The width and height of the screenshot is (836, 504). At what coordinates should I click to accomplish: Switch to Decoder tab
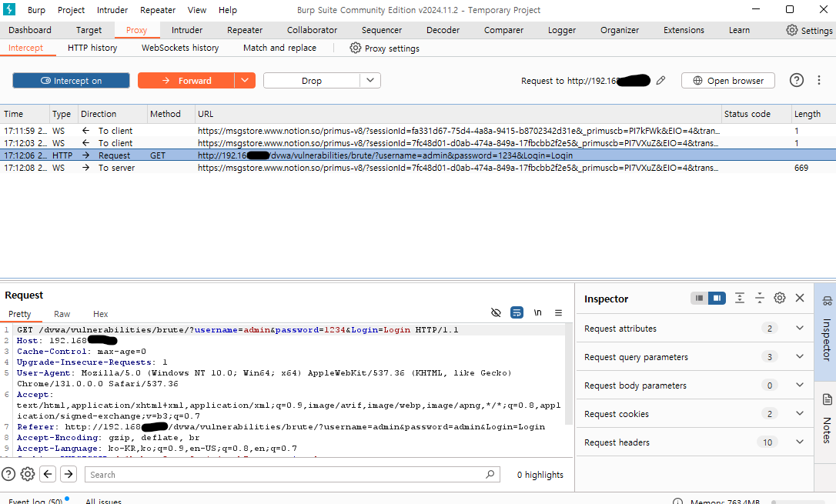pos(443,30)
